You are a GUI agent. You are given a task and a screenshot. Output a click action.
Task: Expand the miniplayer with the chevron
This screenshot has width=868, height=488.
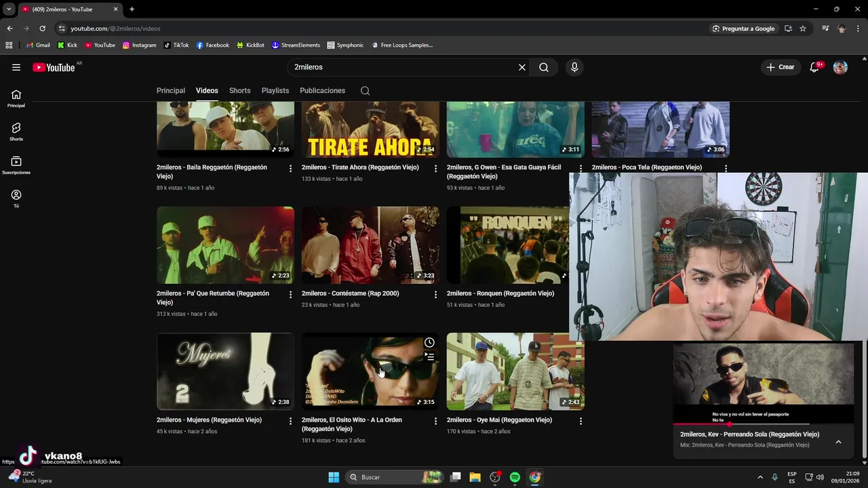pos(838,442)
